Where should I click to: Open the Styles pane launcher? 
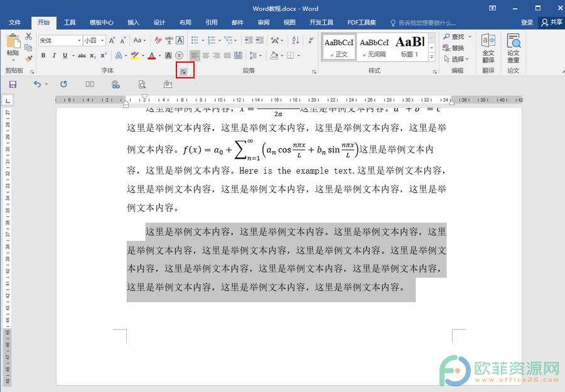point(435,72)
